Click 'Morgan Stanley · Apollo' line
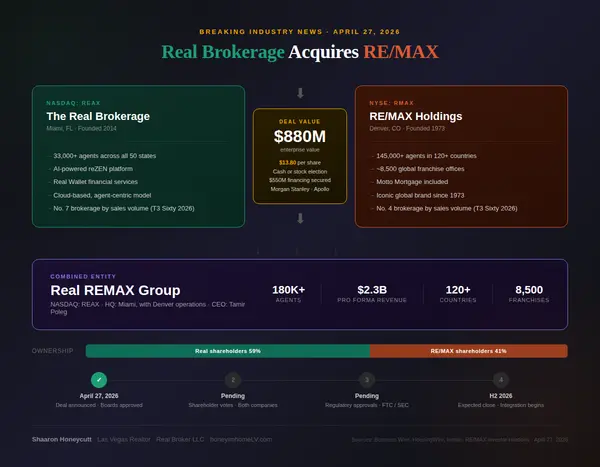The height and width of the screenshot is (467, 600). pos(300,189)
